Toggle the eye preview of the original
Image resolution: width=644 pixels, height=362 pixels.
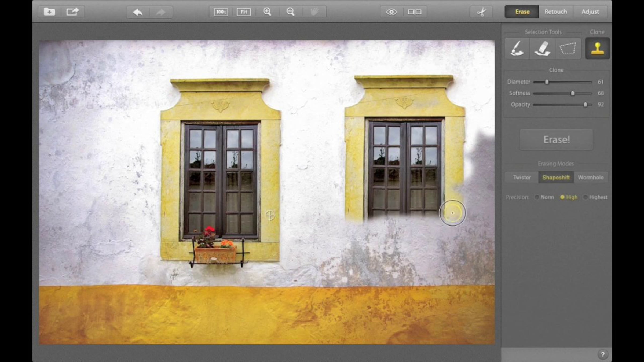click(391, 12)
